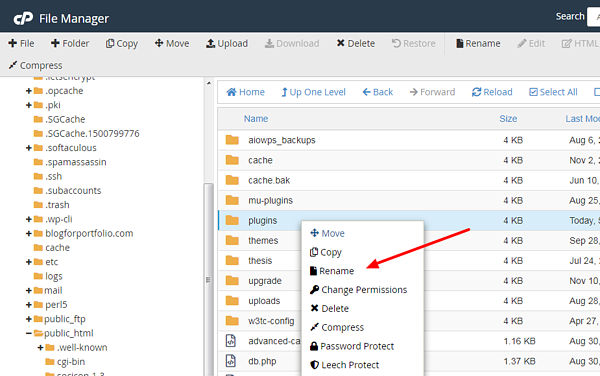Open the Upload tool
The height and width of the screenshot is (376, 600).
pyautogui.click(x=227, y=44)
